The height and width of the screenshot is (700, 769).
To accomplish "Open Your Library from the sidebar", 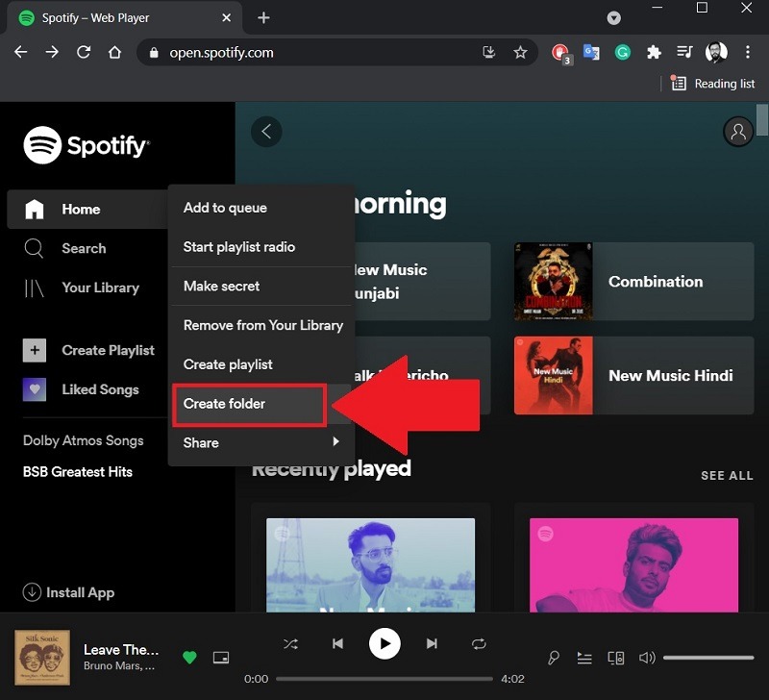I will [99, 287].
